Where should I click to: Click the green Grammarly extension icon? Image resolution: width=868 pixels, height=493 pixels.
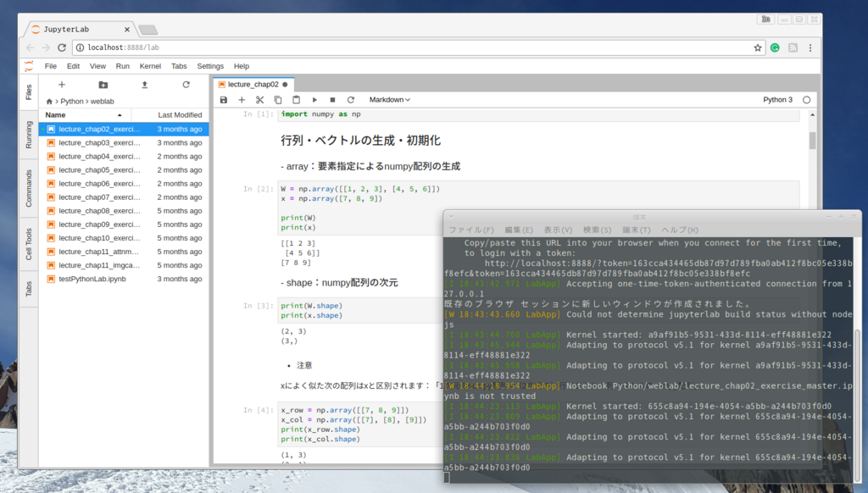point(775,47)
